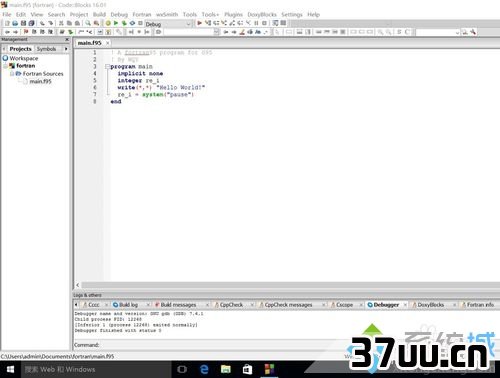
Task: Click the Build and run icon
Action: [124, 23]
